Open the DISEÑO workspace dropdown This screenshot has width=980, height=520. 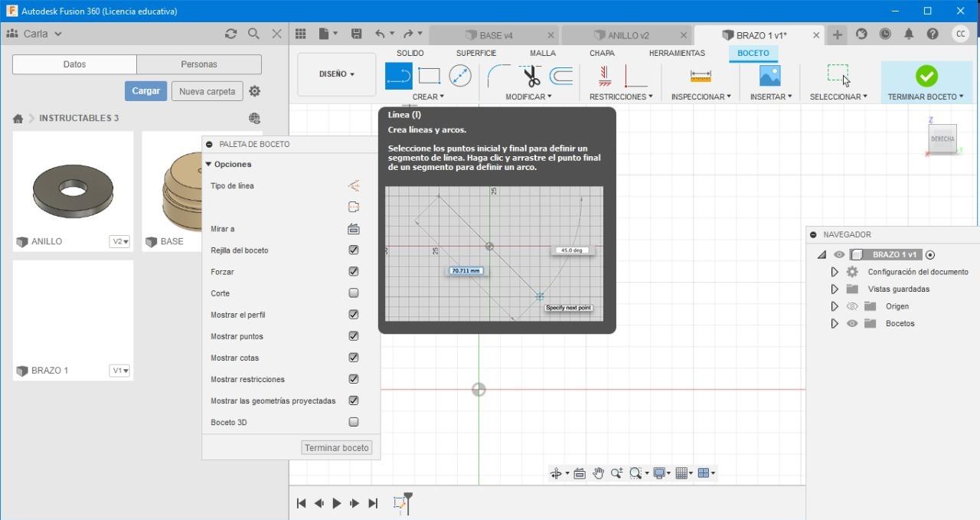pos(337,74)
